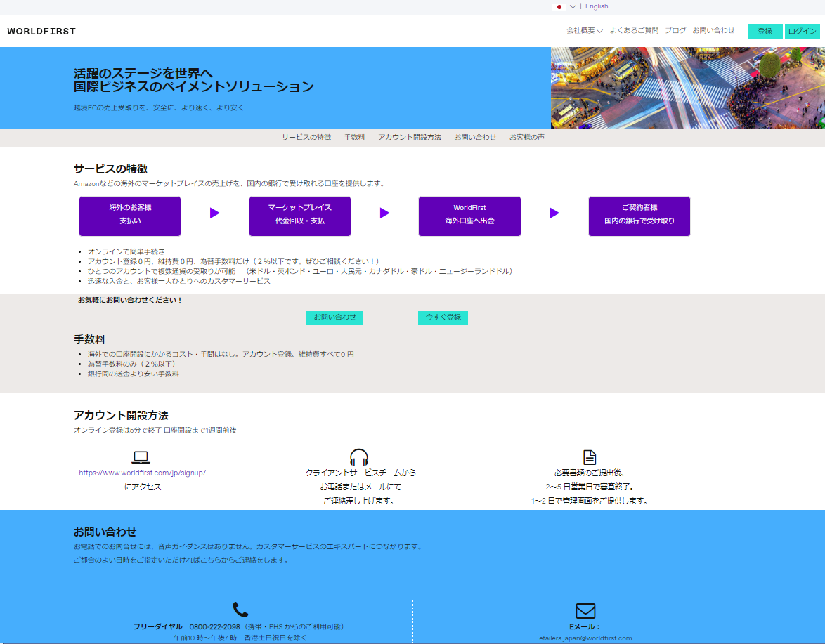The width and height of the screenshot is (825, 644).
Task: Select the WorldFirst 海外口座へ出金 box
Action: pyautogui.click(x=470, y=216)
